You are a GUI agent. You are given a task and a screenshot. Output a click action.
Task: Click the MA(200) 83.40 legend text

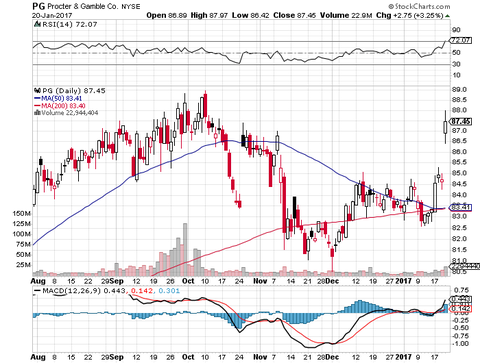[x=63, y=106]
